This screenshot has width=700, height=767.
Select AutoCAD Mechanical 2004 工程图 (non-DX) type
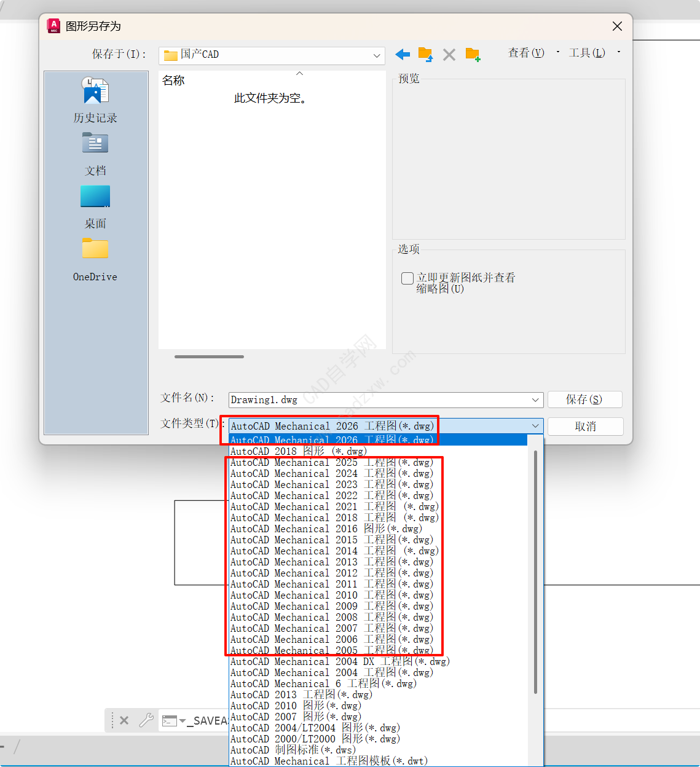[378, 672]
